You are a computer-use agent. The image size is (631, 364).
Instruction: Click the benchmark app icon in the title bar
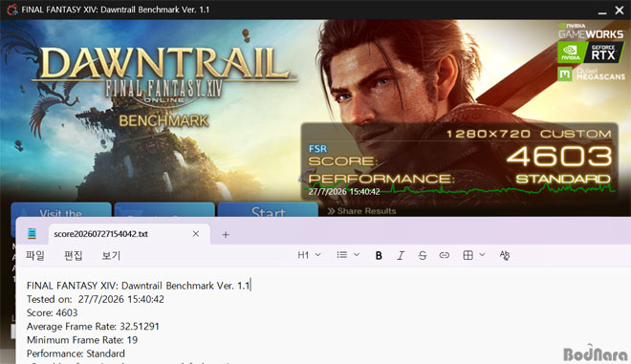point(12,10)
